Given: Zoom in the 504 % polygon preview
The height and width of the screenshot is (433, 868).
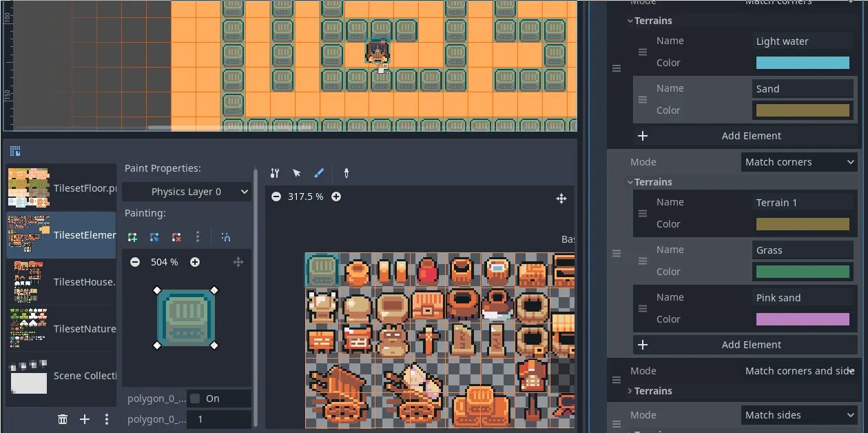Looking at the screenshot, I should (x=195, y=262).
